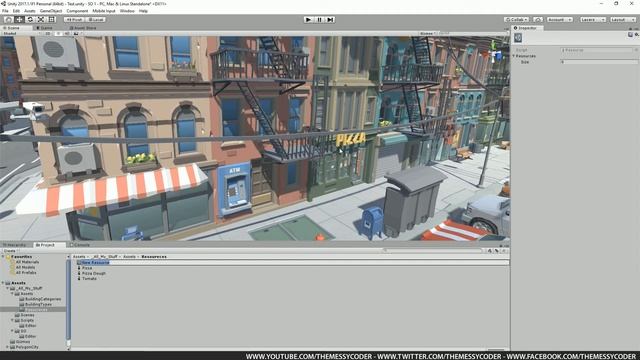This screenshot has height=360, width=640.
Task: Open the Mobile Input menu
Action: pyautogui.click(x=104, y=11)
